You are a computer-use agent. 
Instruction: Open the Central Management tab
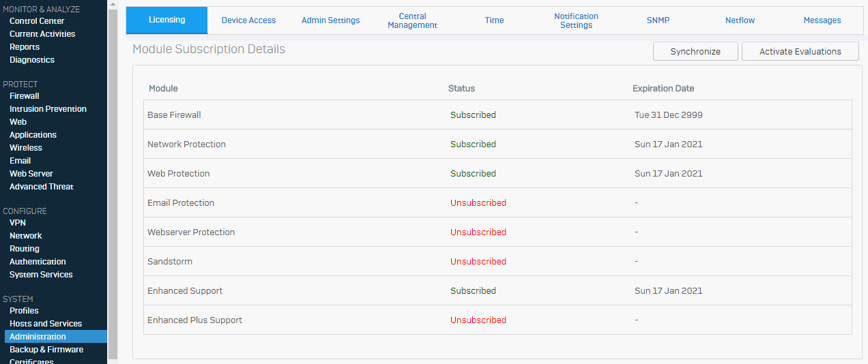tap(412, 20)
